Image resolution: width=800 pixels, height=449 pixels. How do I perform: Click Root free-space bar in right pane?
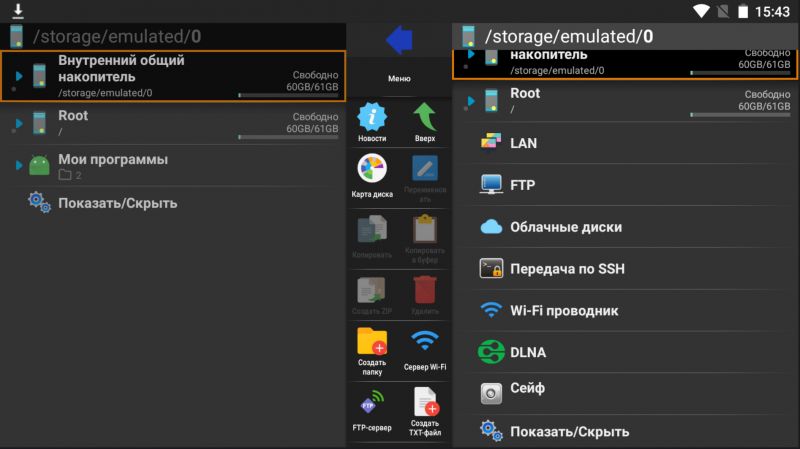740,115
